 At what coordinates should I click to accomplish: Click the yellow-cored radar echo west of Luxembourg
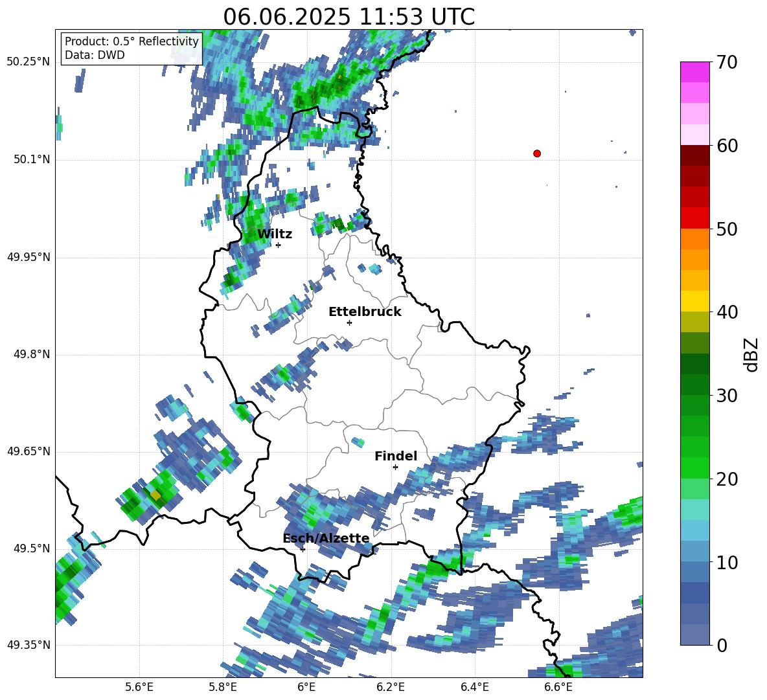click(155, 495)
